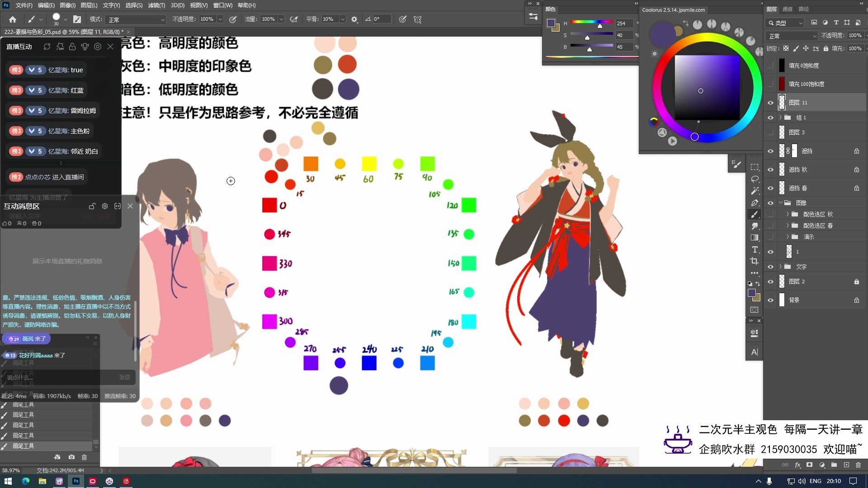Delete layer trash icon in Layers panel
Image resolution: width=868 pixels, height=488 pixels.
[858, 465]
